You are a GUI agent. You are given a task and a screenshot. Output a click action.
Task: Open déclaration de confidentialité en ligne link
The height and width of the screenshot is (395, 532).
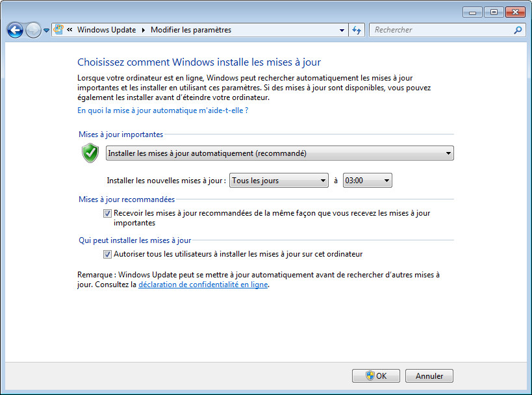pos(203,285)
